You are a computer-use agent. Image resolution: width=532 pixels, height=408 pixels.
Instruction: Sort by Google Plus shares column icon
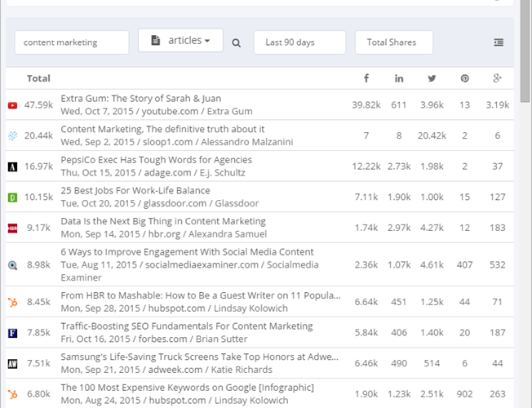(x=497, y=78)
